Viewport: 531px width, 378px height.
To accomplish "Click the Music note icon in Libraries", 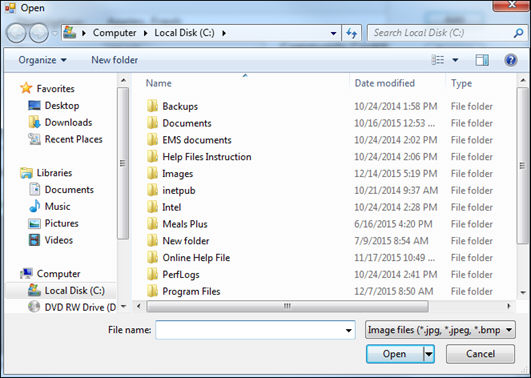I will click(35, 206).
